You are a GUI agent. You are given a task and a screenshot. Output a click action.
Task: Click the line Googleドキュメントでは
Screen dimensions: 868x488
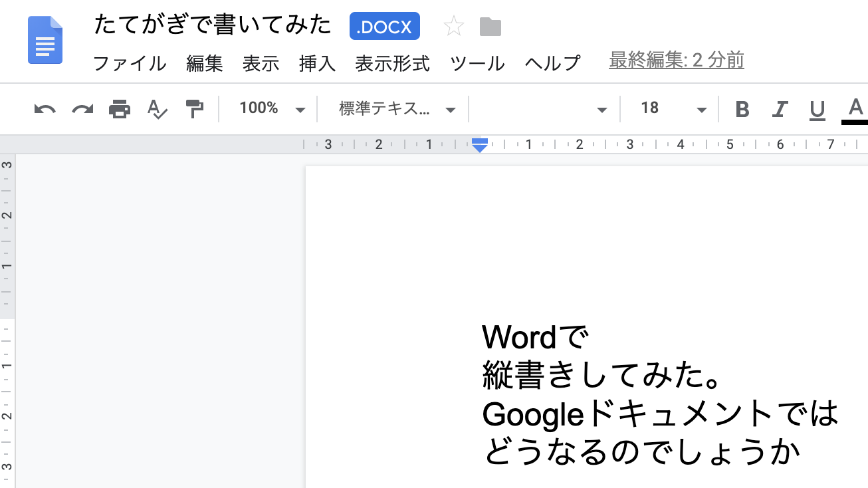661,414
